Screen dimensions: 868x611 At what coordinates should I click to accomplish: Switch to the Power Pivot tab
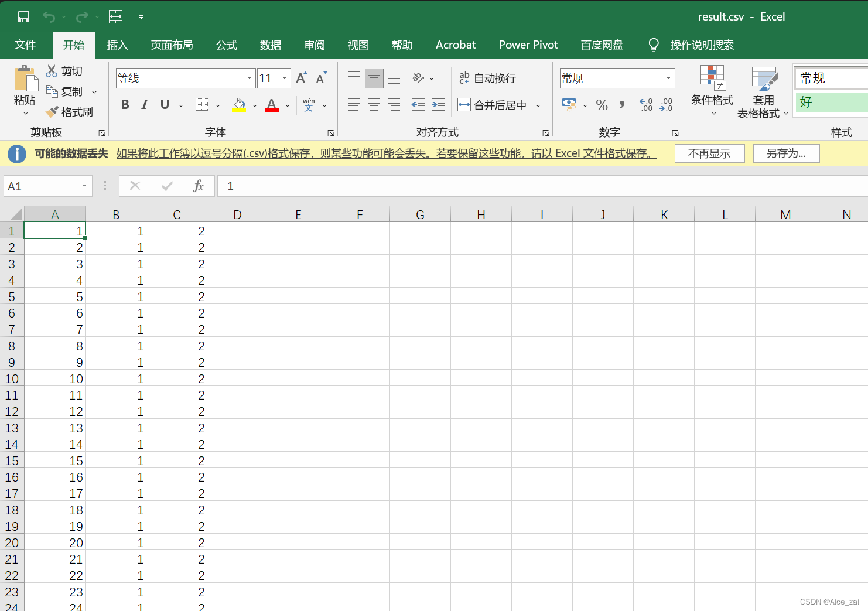528,45
